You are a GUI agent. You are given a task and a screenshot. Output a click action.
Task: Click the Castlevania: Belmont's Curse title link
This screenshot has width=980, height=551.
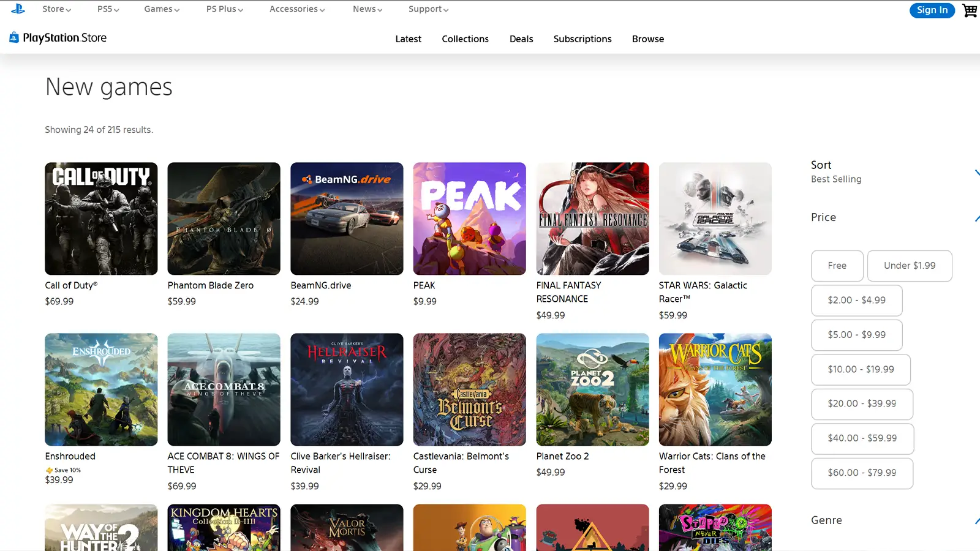[461, 463]
